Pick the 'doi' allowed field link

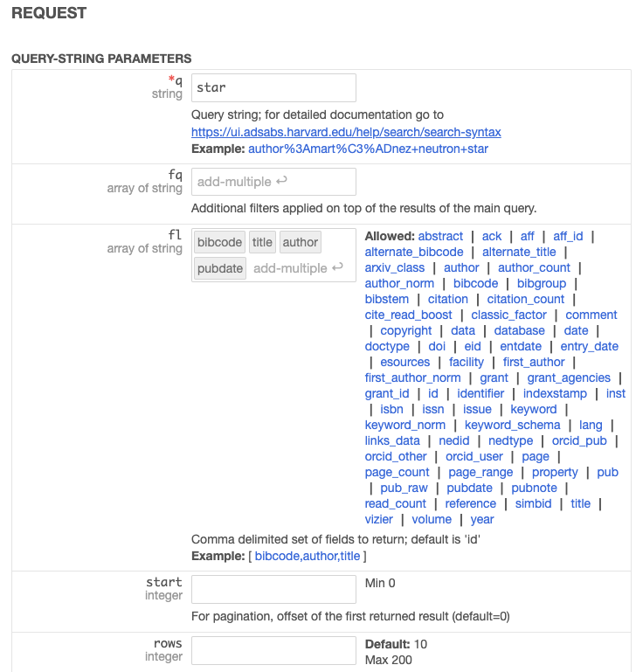click(x=437, y=346)
